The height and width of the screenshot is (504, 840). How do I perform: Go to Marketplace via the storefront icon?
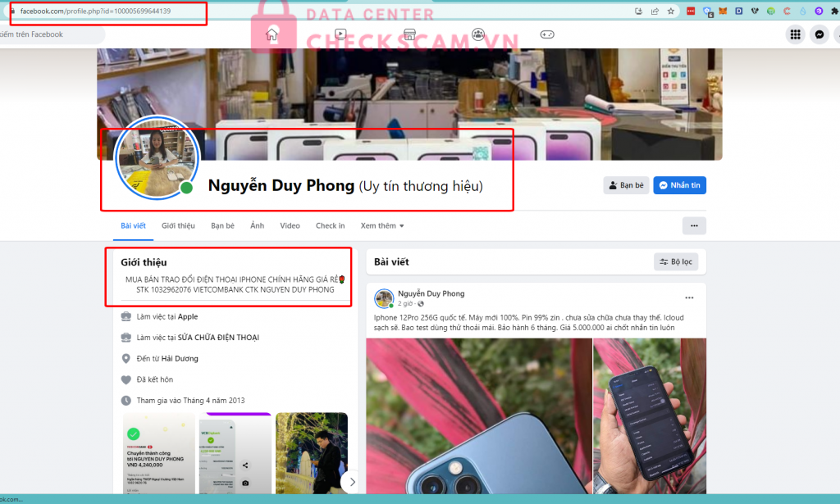point(409,34)
